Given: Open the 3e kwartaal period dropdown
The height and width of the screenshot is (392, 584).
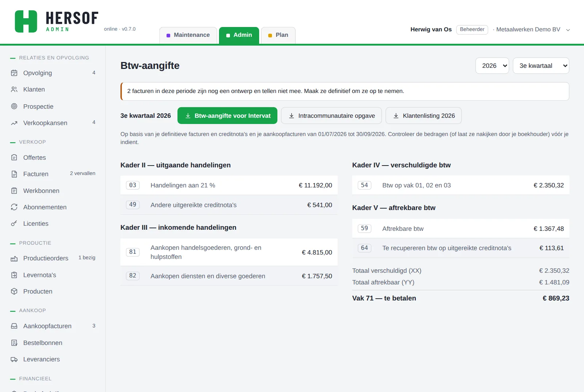Looking at the screenshot, I should coord(541,66).
